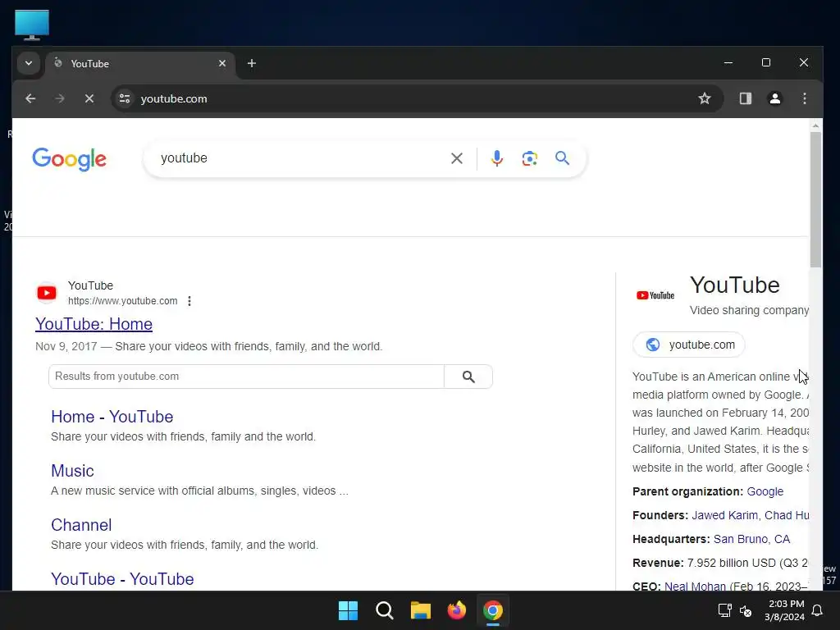Viewport: 840px width, 630px height.
Task: Open muted volume tray icon
Action: click(745, 610)
